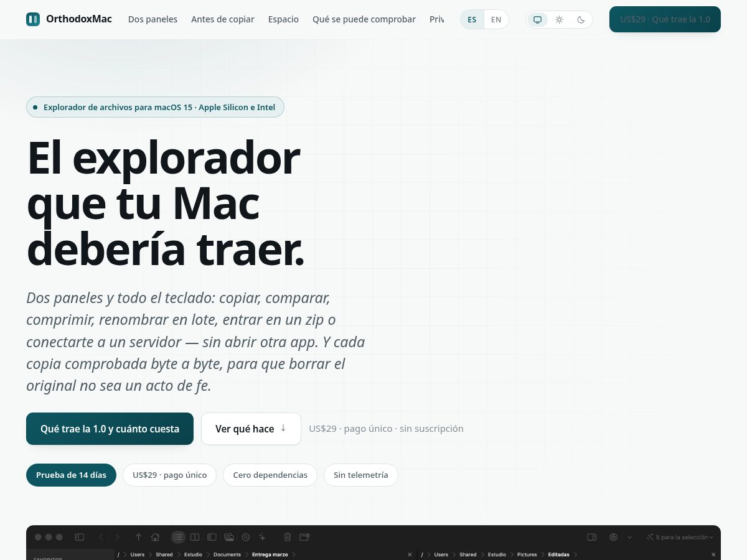Click 'Documents' breadcrumb in left pane
The image size is (747, 560).
pyautogui.click(x=227, y=554)
